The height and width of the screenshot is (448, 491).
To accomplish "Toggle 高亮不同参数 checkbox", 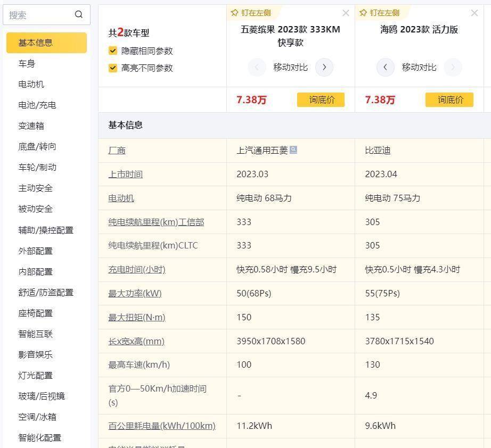I will [113, 68].
